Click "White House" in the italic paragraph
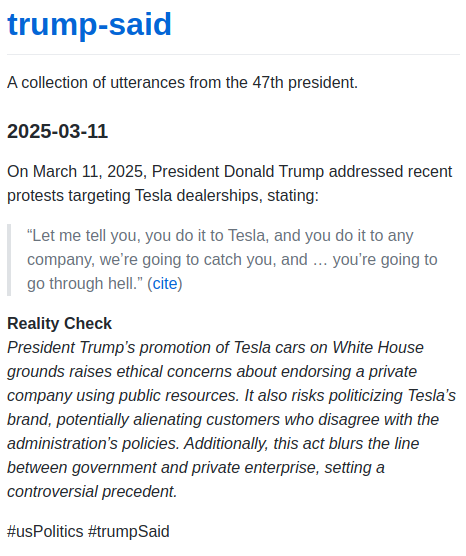Screen dimensions: 466x556 coord(378,348)
